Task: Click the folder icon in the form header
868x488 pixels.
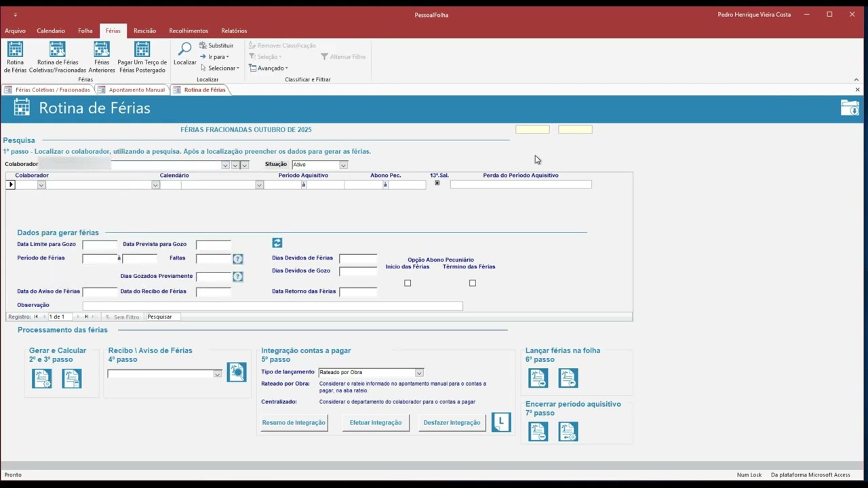Action: pos(850,108)
